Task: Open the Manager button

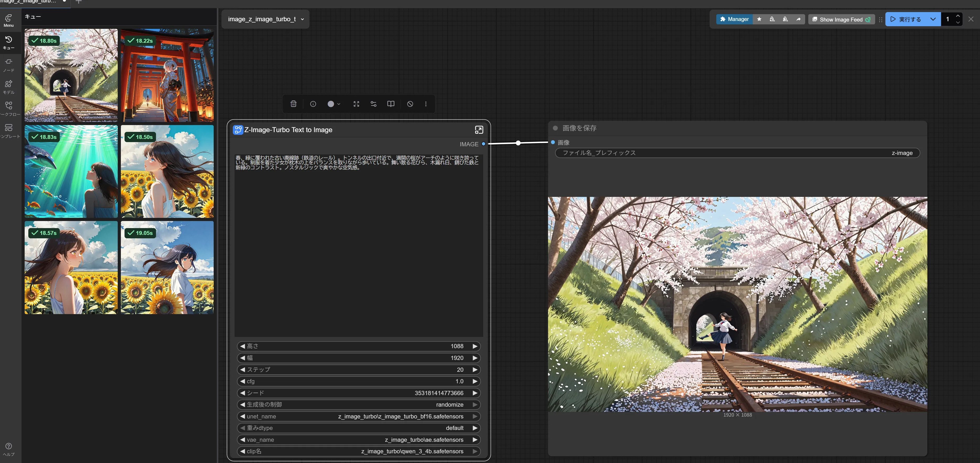Action: coord(734,19)
